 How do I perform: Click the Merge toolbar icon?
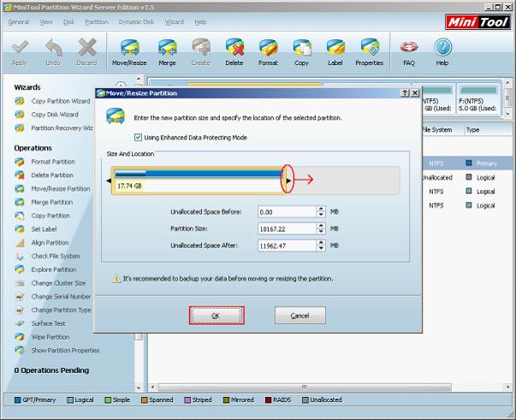point(167,47)
